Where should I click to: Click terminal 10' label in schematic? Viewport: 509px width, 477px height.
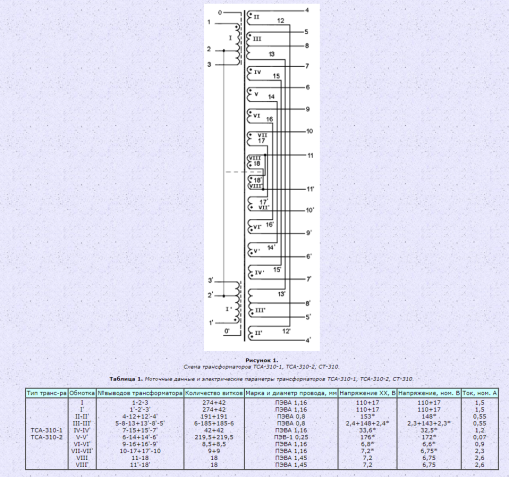click(x=310, y=210)
